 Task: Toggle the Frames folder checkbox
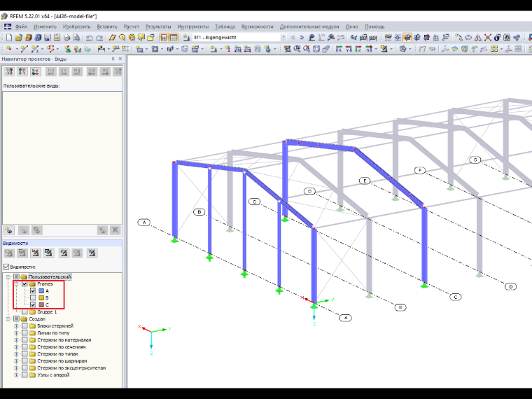[24, 284]
